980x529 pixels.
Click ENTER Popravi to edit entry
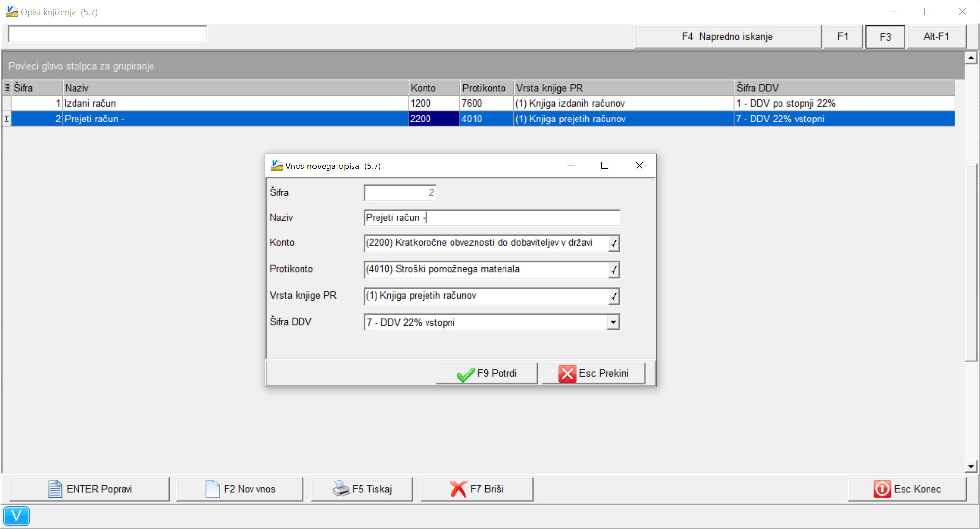tap(89, 489)
